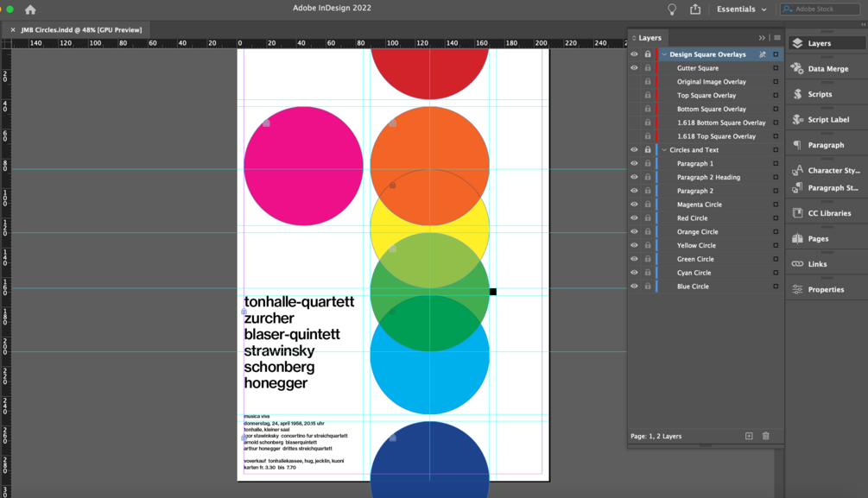Select the Paragraph 2 row
The image size is (868, 498).
coord(706,191)
